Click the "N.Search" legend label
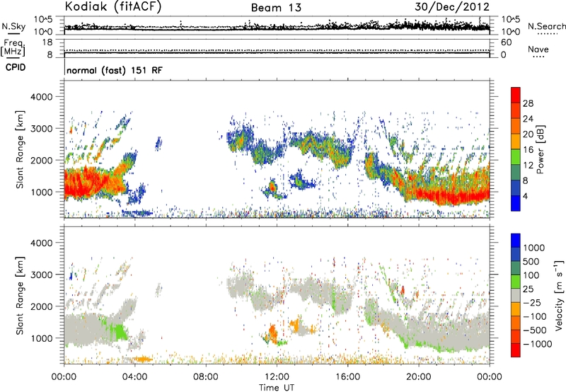 (546, 26)
